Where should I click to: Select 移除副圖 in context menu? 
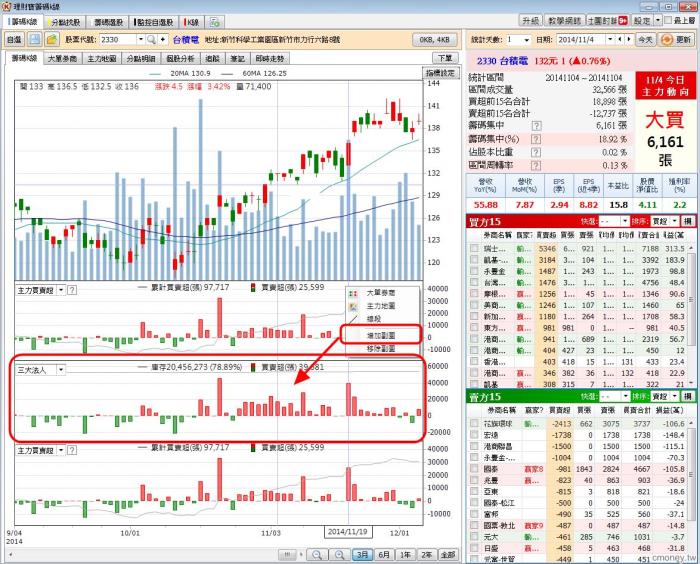pos(381,348)
